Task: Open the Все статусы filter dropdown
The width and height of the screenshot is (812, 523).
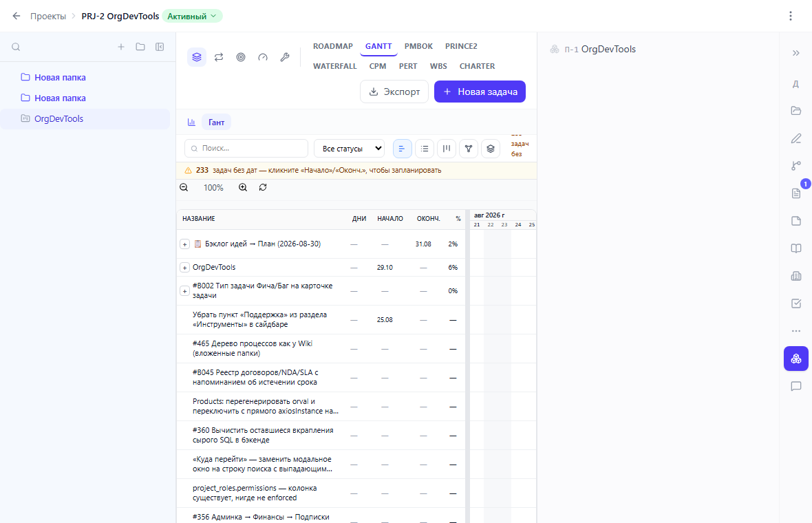Action: [349, 149]
